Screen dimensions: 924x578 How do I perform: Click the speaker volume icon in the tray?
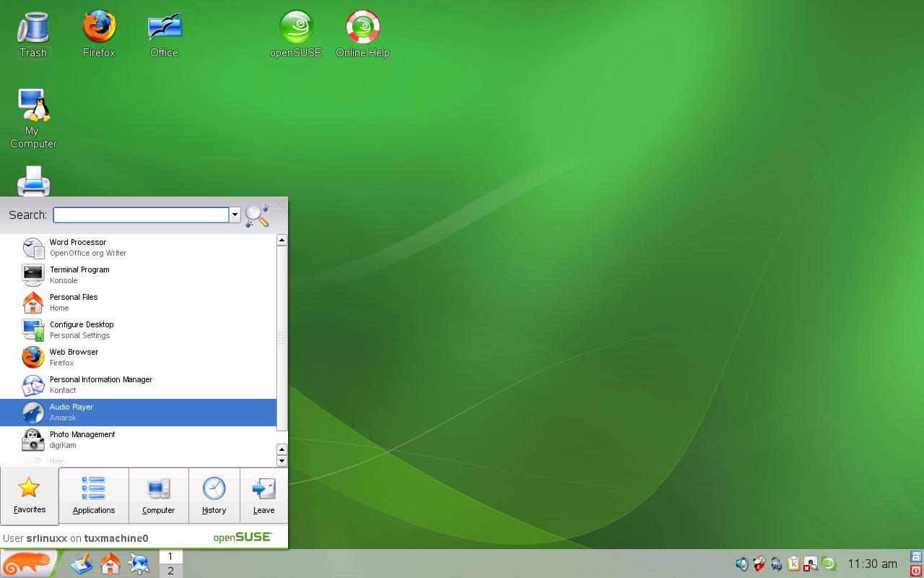click(742, 564)
